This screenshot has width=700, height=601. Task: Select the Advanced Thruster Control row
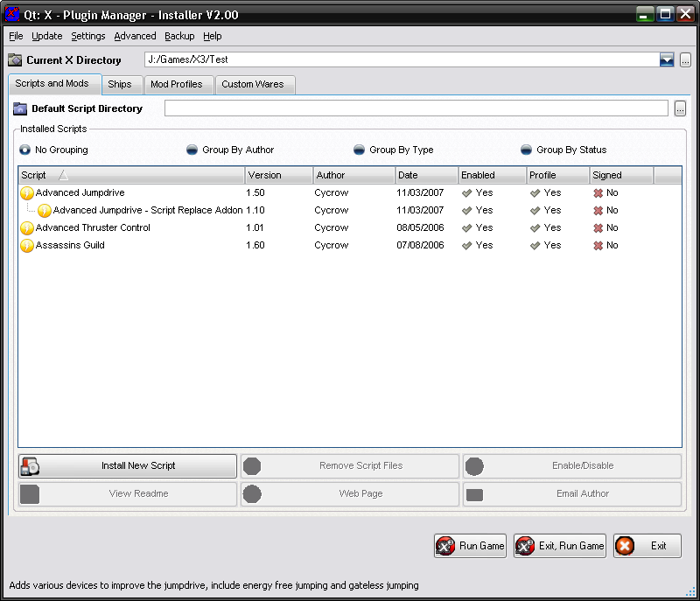350,228
